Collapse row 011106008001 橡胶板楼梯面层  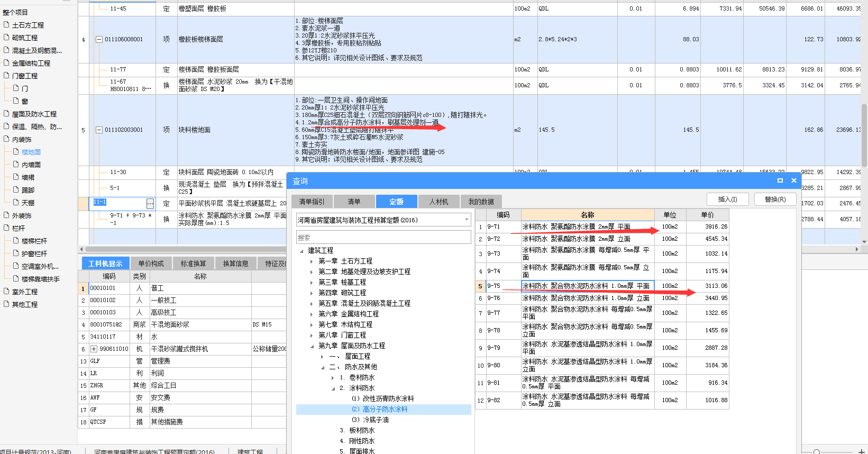(x=99, y=39)
